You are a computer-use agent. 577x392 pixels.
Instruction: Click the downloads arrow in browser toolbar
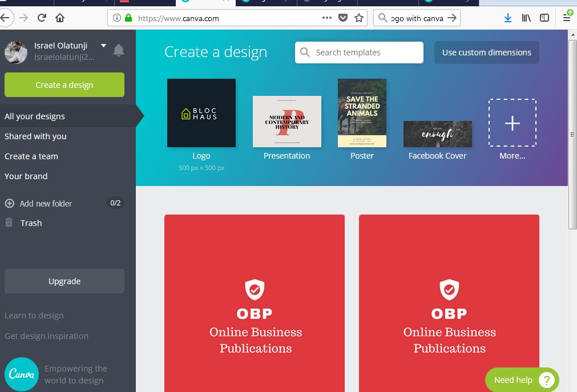point(507,18)
